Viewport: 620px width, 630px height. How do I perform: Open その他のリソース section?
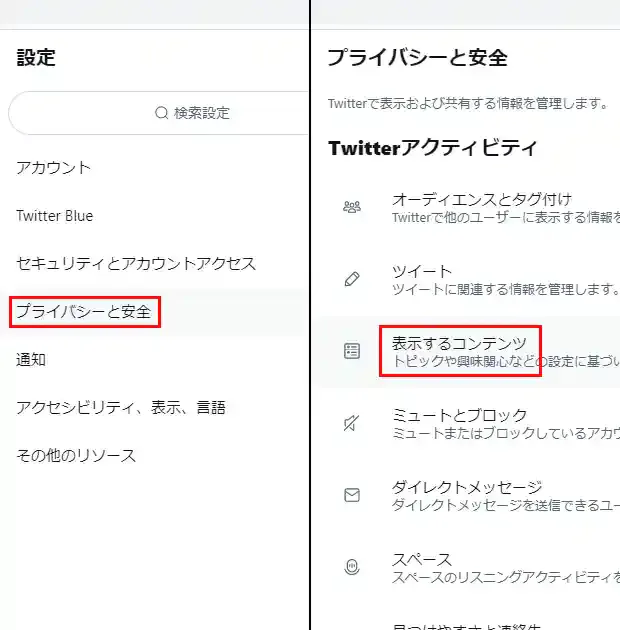(76, 456)
